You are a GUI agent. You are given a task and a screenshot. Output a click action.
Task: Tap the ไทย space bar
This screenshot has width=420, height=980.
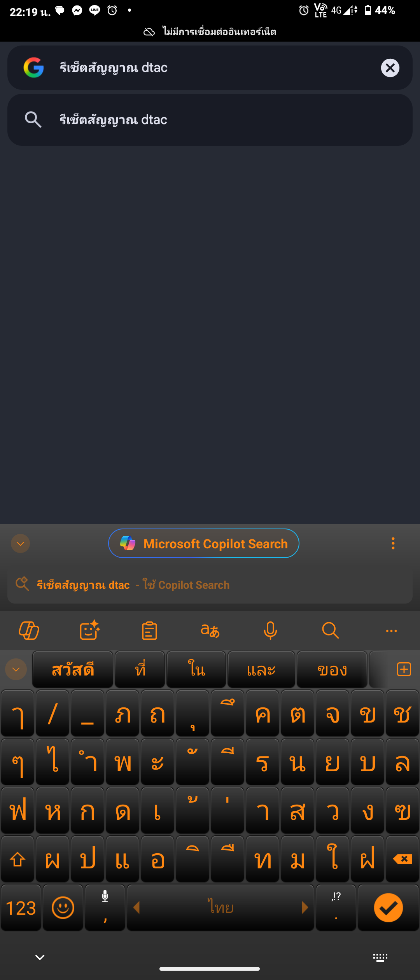click(220, 907)
